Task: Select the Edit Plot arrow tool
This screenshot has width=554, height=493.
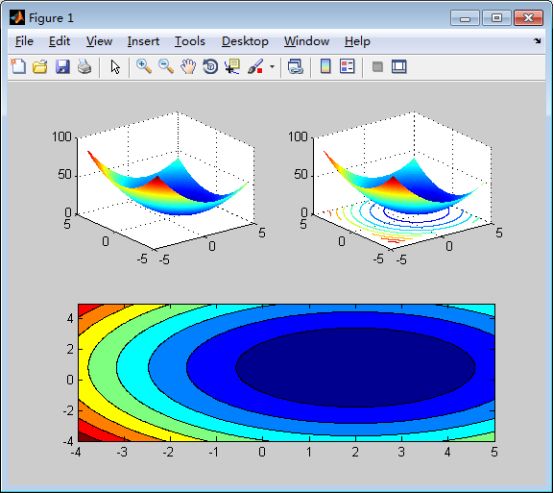Action: 115,66
